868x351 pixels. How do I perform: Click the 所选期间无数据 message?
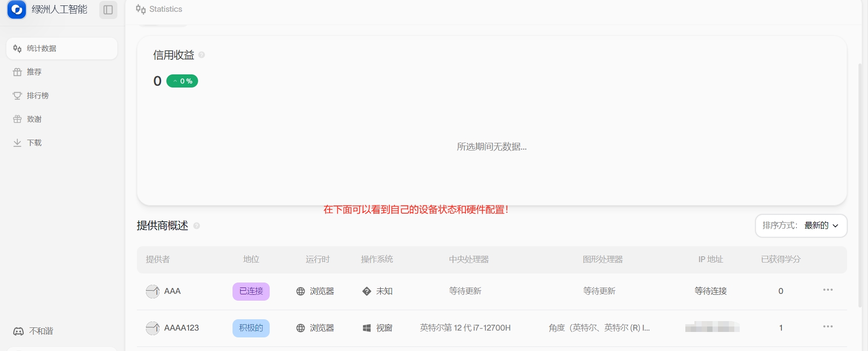tap(492, 147)
